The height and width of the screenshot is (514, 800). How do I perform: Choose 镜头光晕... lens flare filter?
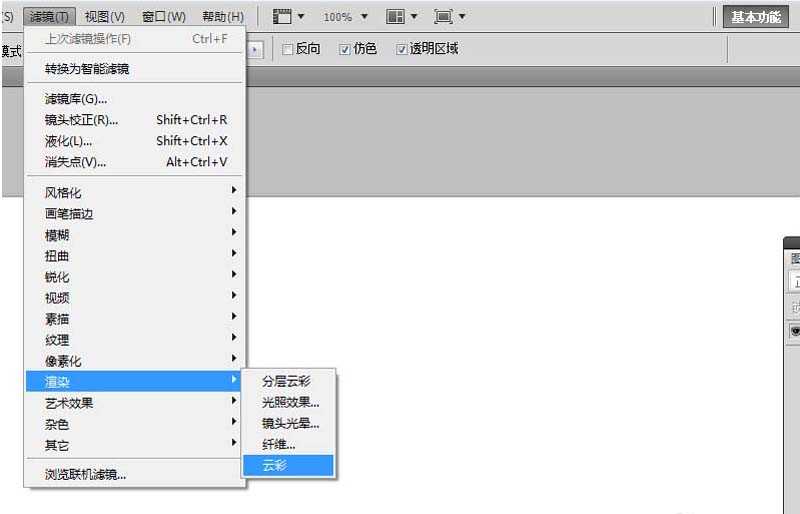click(x=290, y=423)
